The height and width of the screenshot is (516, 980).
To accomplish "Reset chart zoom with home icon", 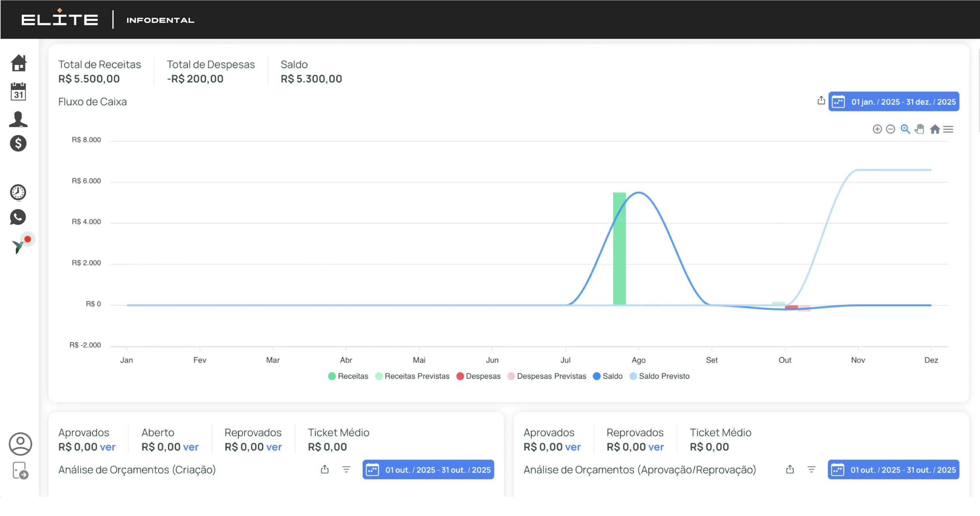I will tap(935, 129).
